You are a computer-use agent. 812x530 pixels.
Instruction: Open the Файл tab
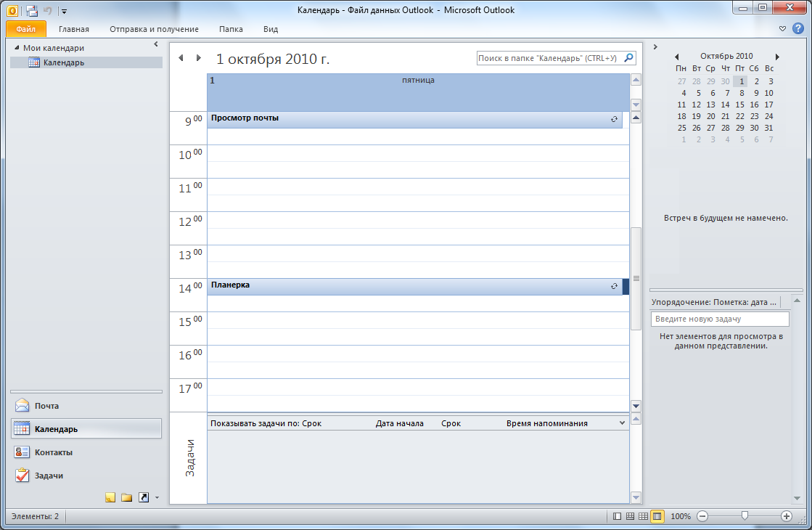26,29
